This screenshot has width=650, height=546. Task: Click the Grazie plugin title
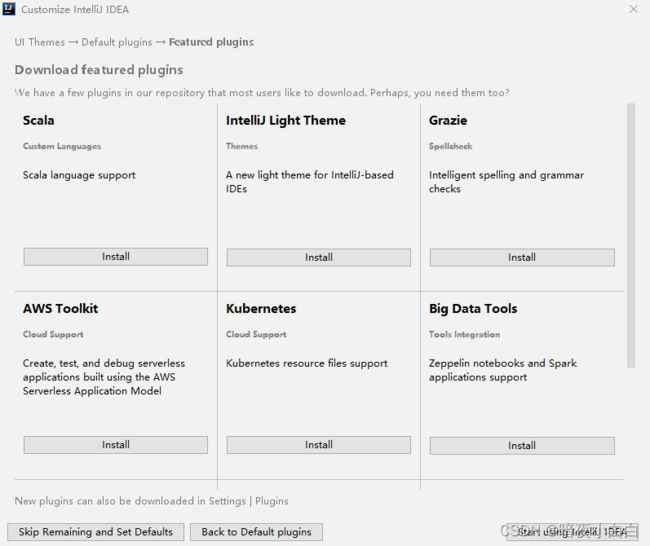click(x=448, y=120)
